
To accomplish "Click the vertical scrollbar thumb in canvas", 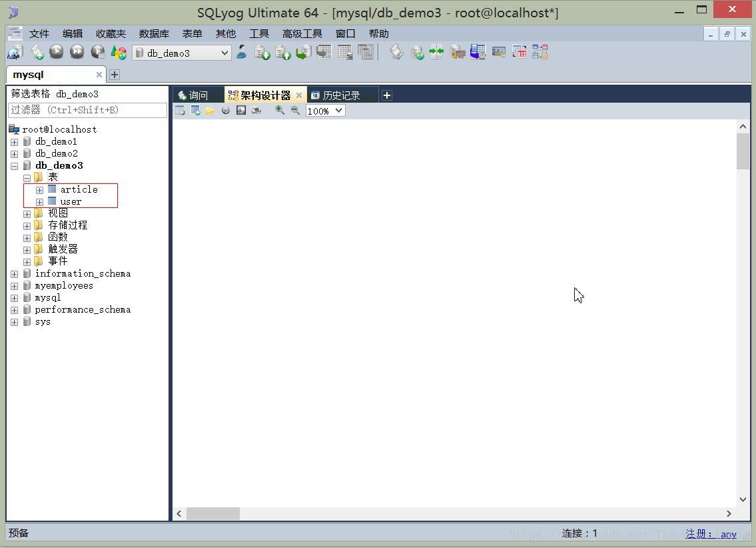I will [743, 151].
